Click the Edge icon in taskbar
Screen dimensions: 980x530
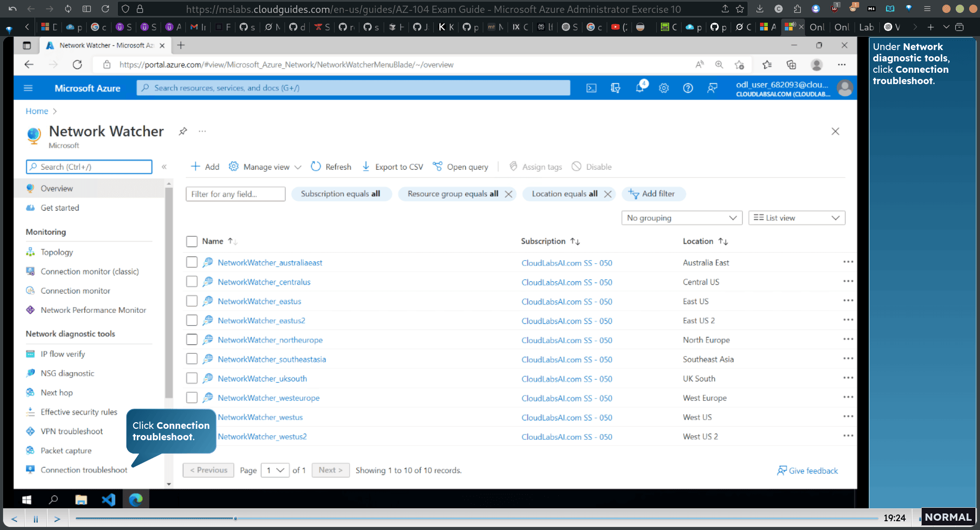pos(136,500)
